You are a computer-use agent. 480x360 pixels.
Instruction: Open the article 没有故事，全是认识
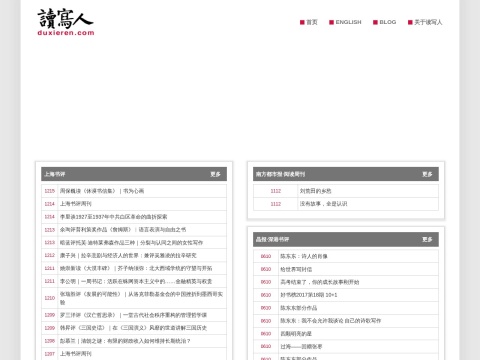tap(323, 204)
